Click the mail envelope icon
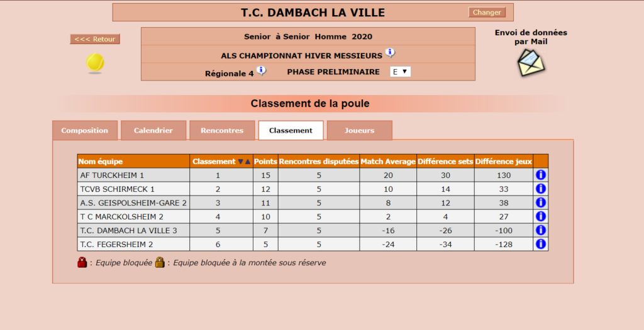 coord(531,62)
